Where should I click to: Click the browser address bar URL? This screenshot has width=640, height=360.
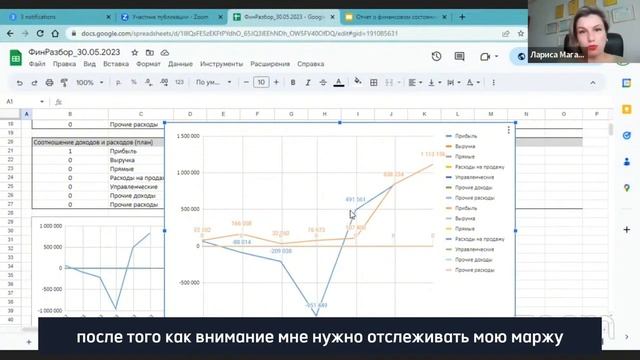[x=239, y=33]
